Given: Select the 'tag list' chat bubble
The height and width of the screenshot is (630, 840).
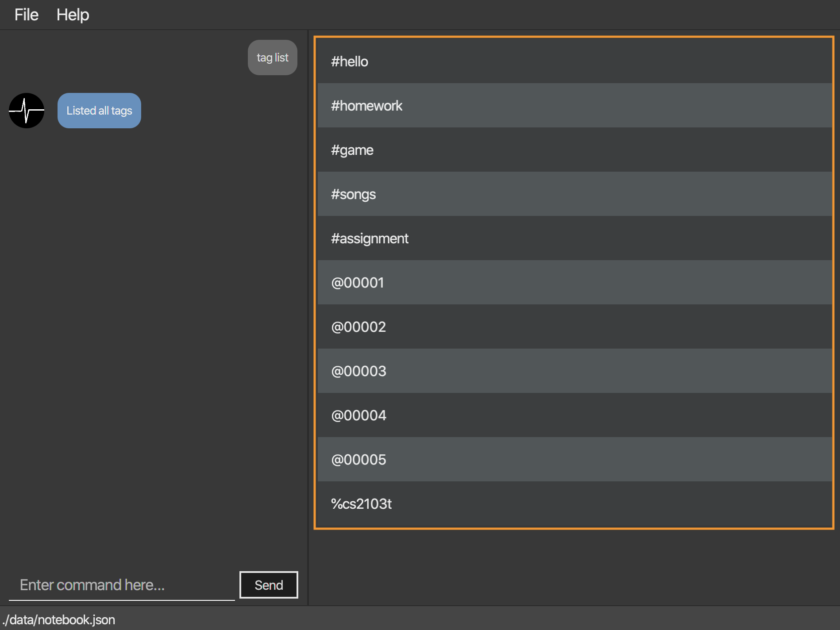Looking at the screenshot, I should (273, 58).
